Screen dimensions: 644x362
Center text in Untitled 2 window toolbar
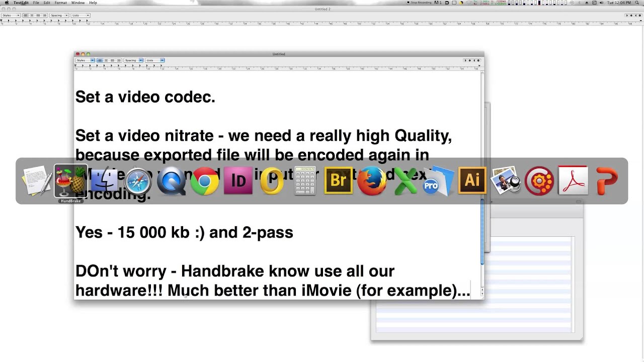pyautogui.click(x=31, y=16)
